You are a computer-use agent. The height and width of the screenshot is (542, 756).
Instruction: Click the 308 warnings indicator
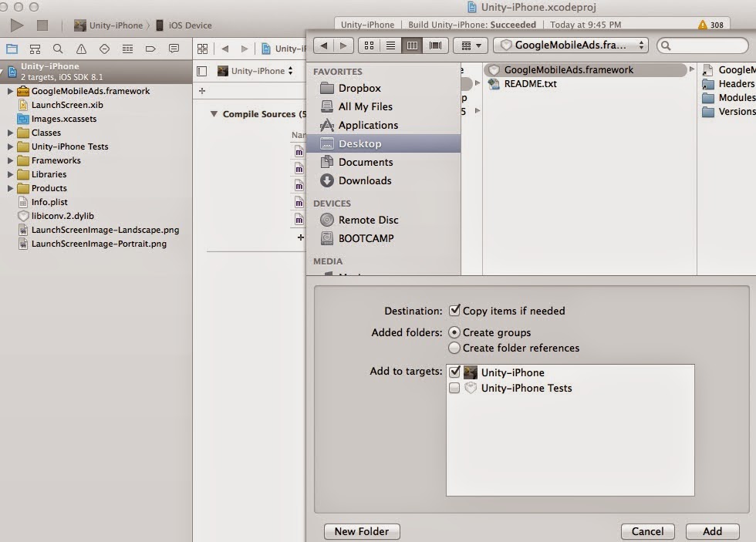[x=710, y=25]
